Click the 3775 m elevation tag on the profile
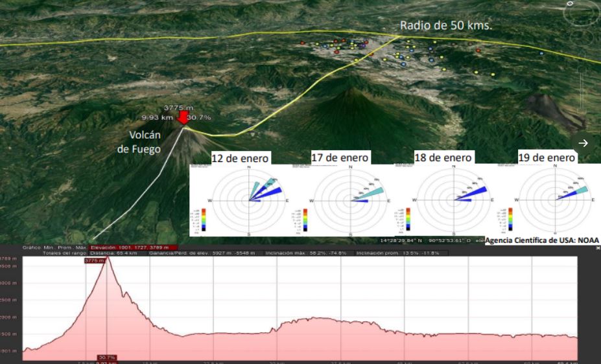601x364 pixels. pyautogui.click(x=95, y=260)
